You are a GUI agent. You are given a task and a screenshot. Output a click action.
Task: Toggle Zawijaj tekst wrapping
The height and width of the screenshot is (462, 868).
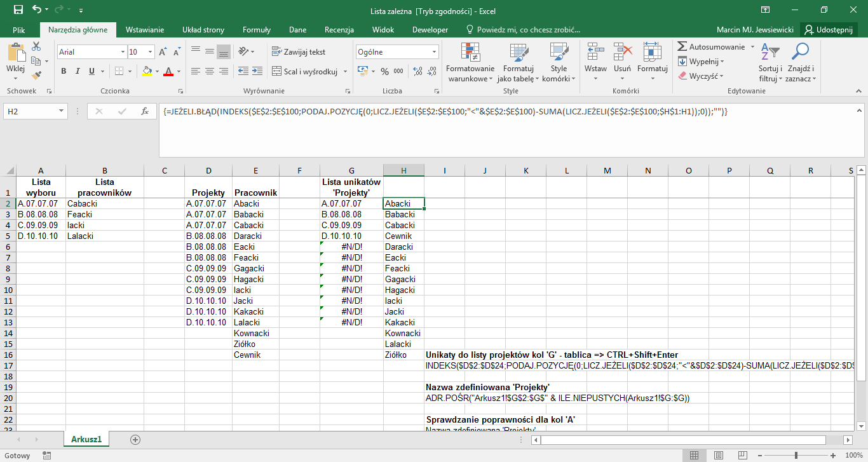pos(300,51)
